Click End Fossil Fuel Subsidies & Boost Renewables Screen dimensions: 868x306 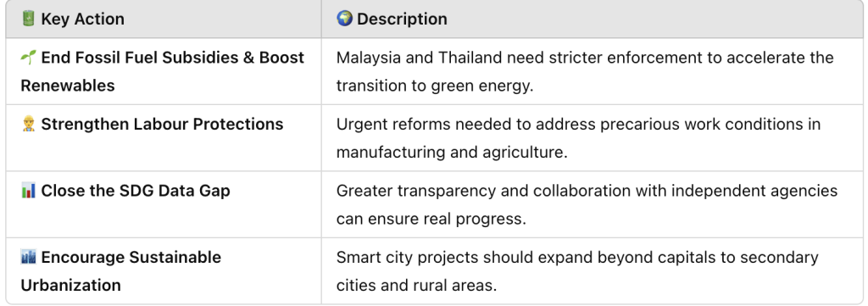pos(162,71)
